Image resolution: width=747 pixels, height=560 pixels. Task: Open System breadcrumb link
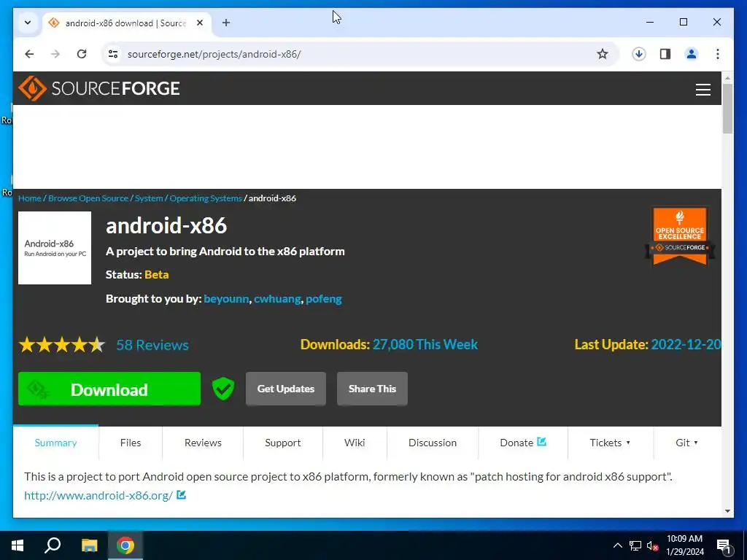click(149, 198)
